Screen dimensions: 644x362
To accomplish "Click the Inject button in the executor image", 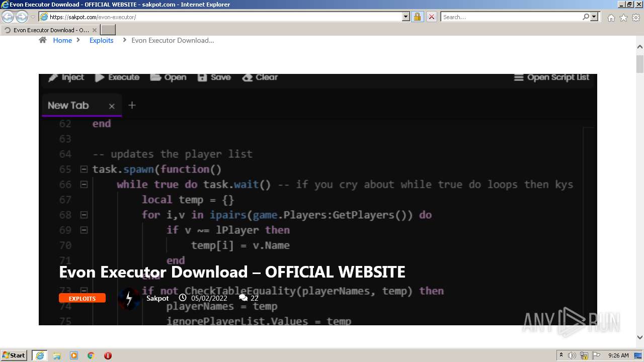I will (x=66, y=77).
